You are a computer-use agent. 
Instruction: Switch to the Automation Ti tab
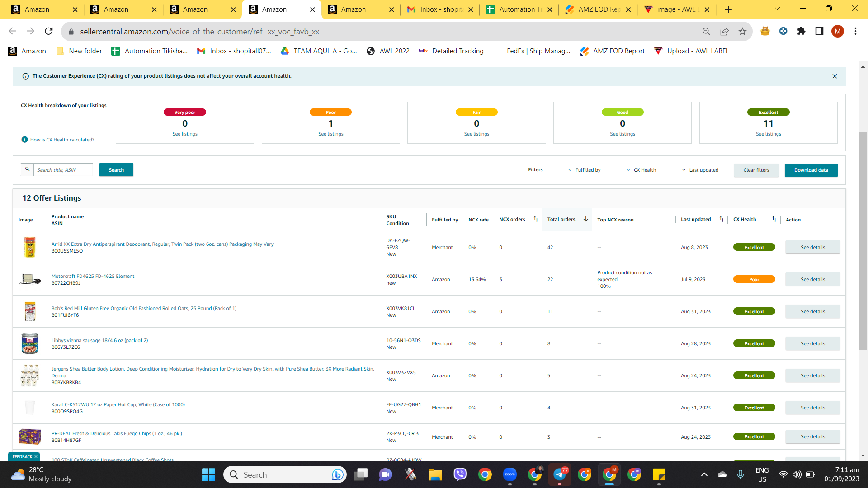click(x=519, y=9)
